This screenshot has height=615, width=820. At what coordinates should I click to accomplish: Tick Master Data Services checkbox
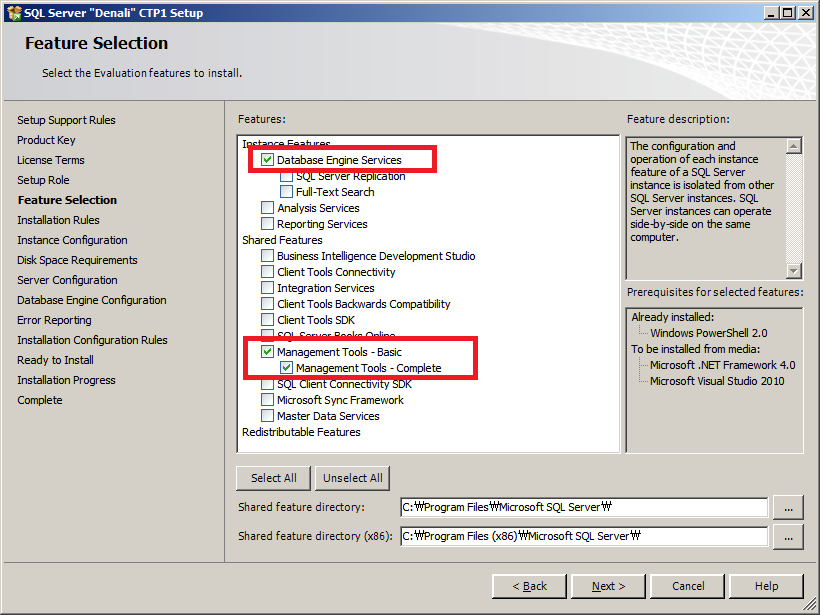pos(267,416)
